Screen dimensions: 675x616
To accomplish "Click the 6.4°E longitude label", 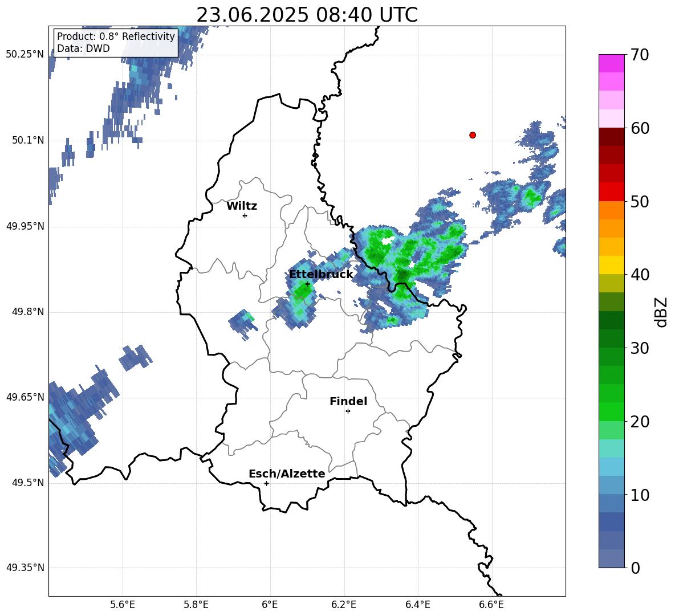I will click(417, 605).
